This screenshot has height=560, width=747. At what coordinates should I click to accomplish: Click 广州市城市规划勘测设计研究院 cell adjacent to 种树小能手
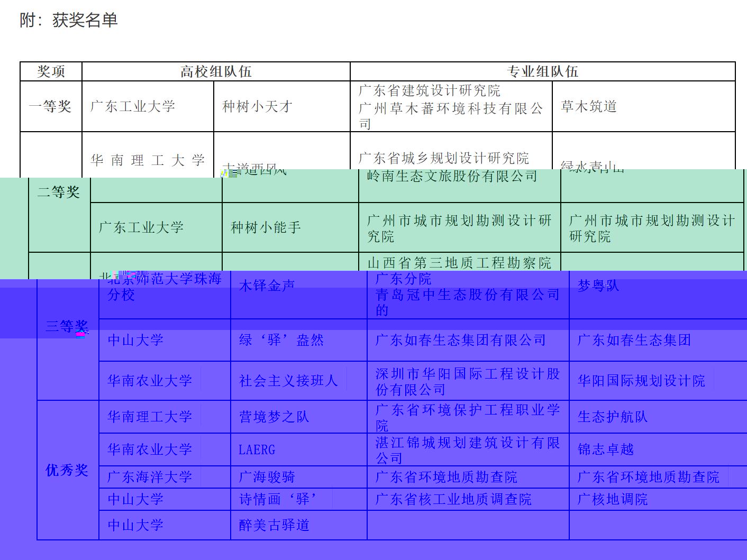459,228
